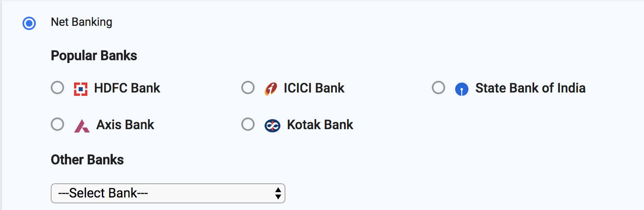Pick the Axis Bank radio button

(x=57, y=124)
